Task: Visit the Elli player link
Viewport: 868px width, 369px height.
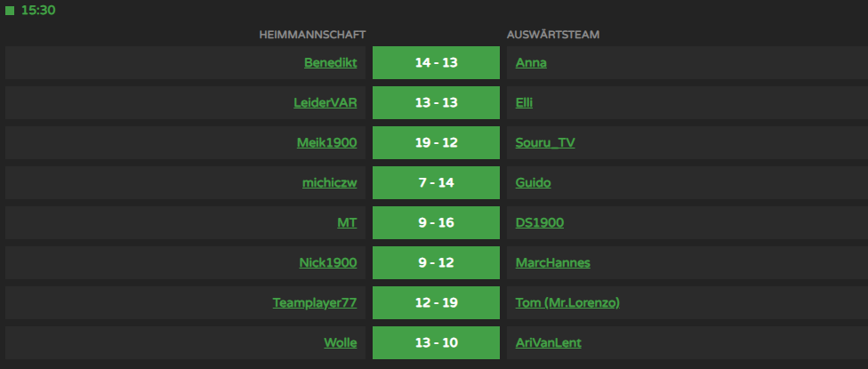Action: 524,102
